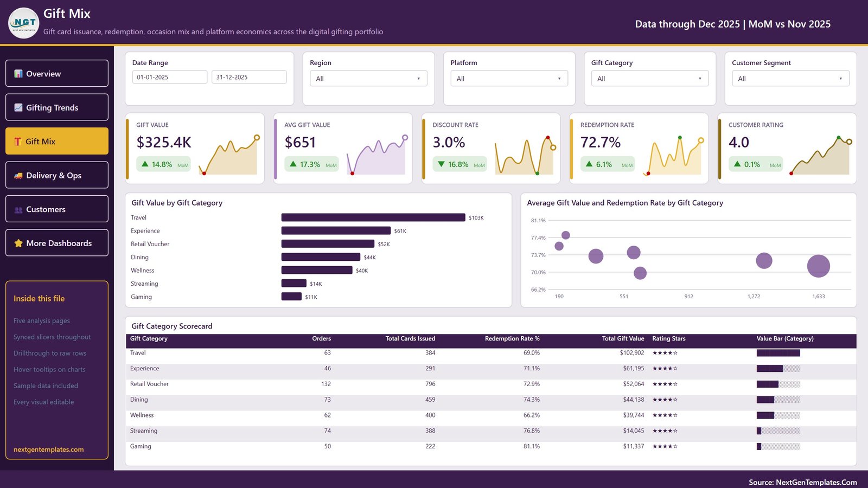Click the Streaming row rating stars
The image size is (868, 488).
tap(665, 431)
